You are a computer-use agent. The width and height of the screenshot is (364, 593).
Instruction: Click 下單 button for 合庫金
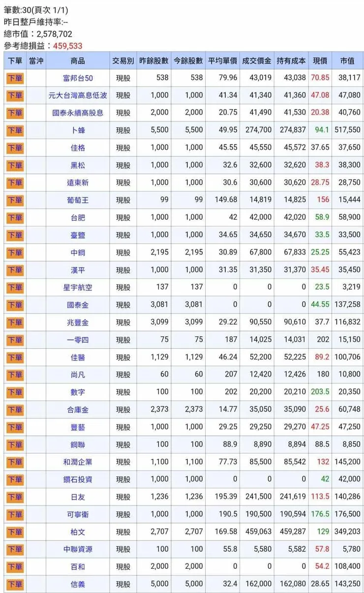(15, 410)
